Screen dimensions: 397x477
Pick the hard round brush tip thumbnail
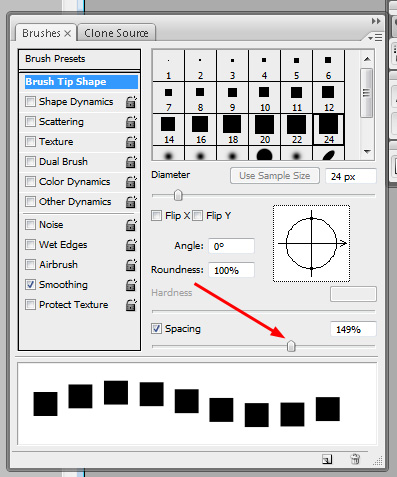265,154
